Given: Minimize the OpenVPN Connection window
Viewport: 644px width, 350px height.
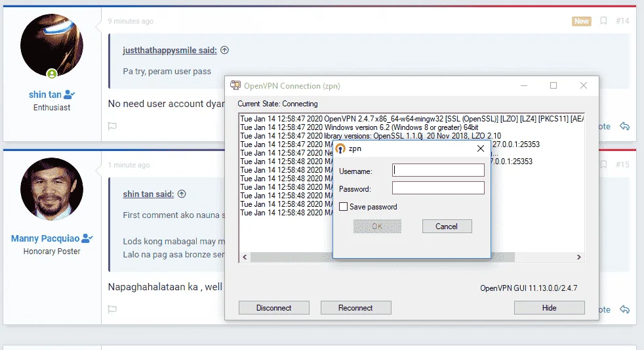Looking at the screenshot, I should pos(524,85).
